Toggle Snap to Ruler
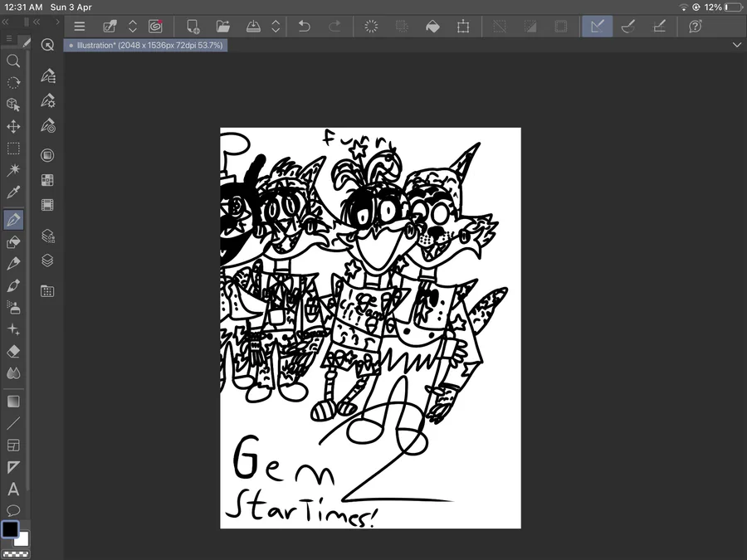 pyautogui.click(x=598, y=27)
